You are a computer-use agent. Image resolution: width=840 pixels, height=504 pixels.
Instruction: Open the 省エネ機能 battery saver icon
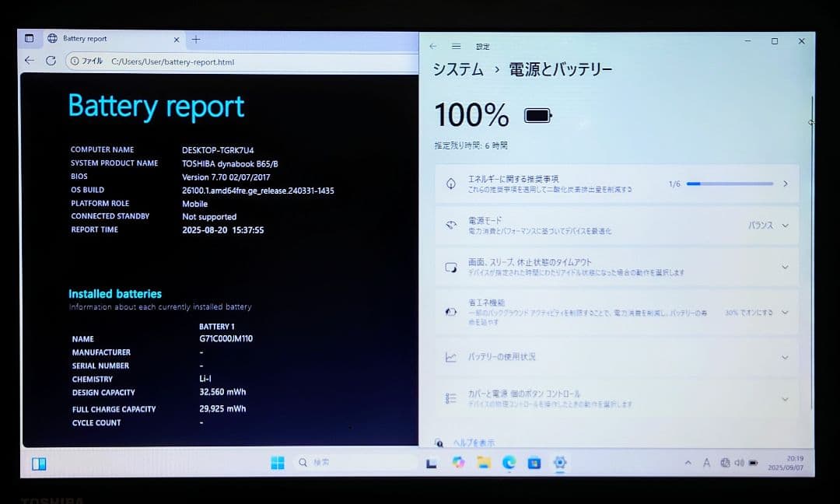point(451,310)
